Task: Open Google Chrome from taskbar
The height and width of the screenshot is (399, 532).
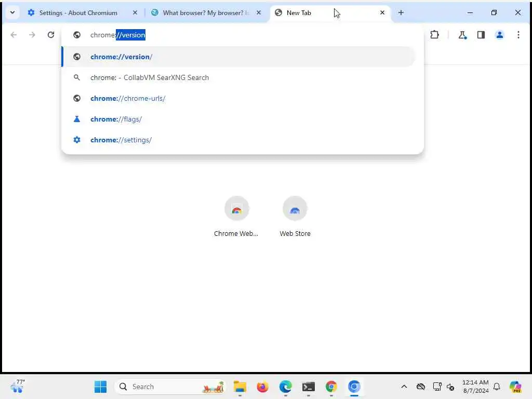Action: pos(331,387)
